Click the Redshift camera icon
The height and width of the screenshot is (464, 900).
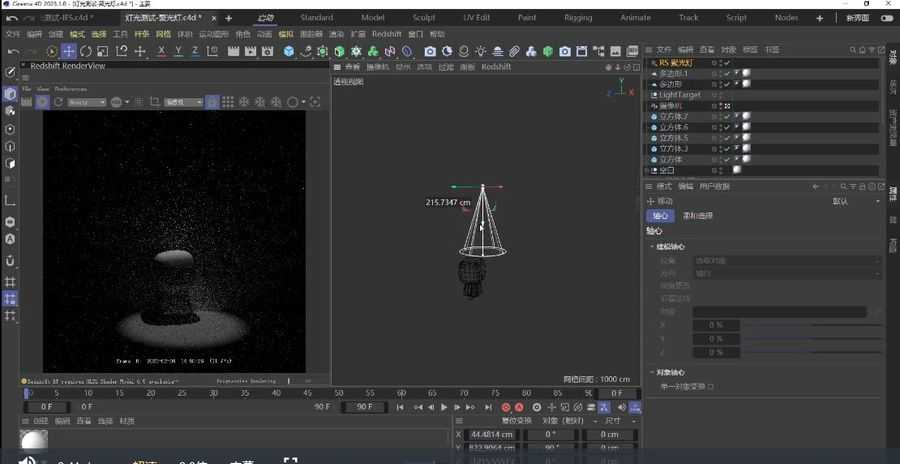pos(565,51)
